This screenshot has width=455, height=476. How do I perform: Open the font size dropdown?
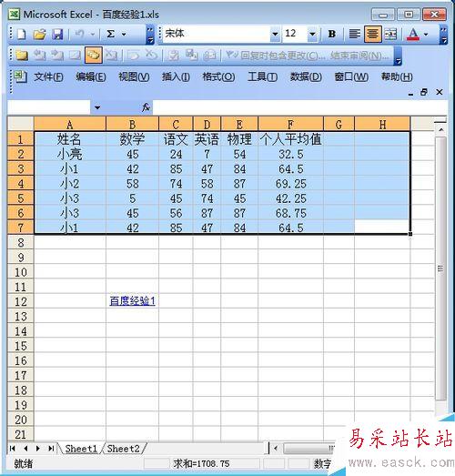(312, 34)
